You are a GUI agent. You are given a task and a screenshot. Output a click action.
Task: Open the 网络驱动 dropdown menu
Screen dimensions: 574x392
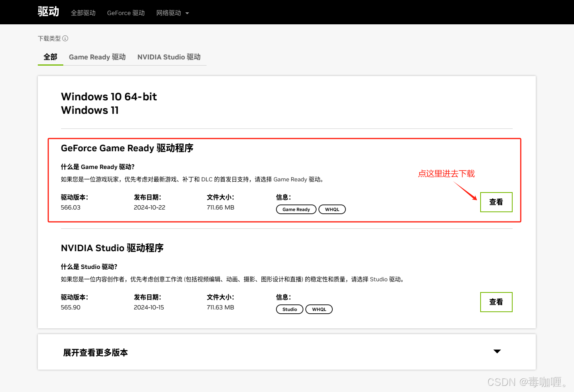click(x=173, y=13)
